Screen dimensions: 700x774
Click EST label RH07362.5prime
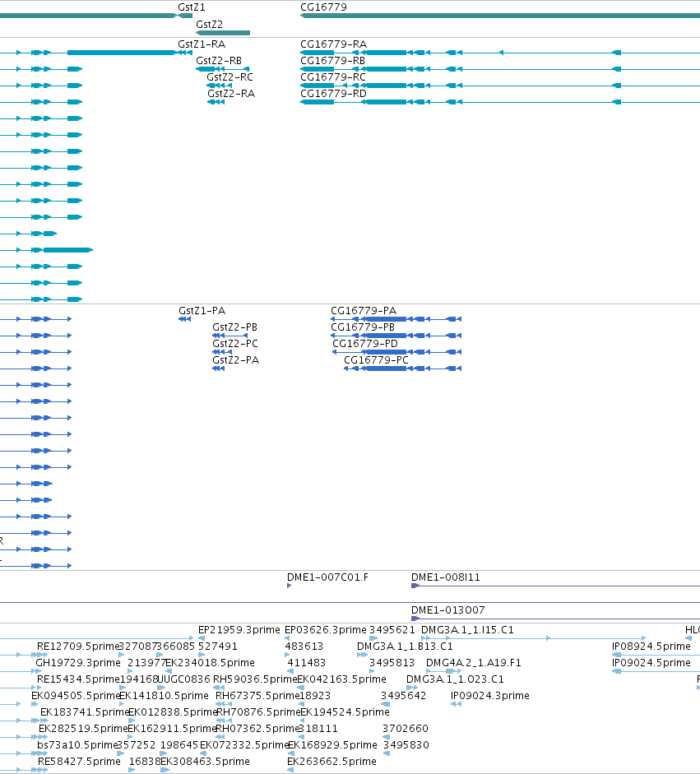click(x=257, y=729)
